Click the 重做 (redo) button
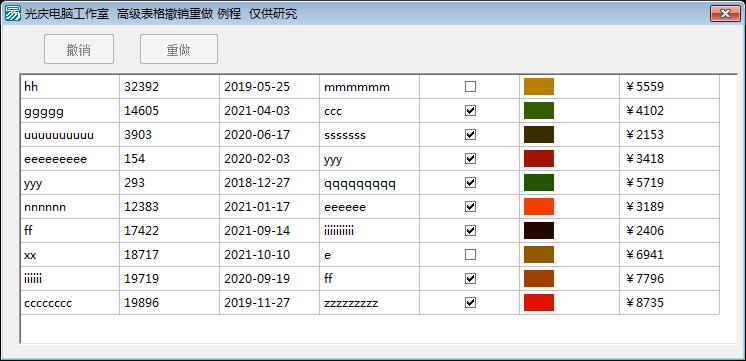 pyautogui.click(x=179, y=49)
